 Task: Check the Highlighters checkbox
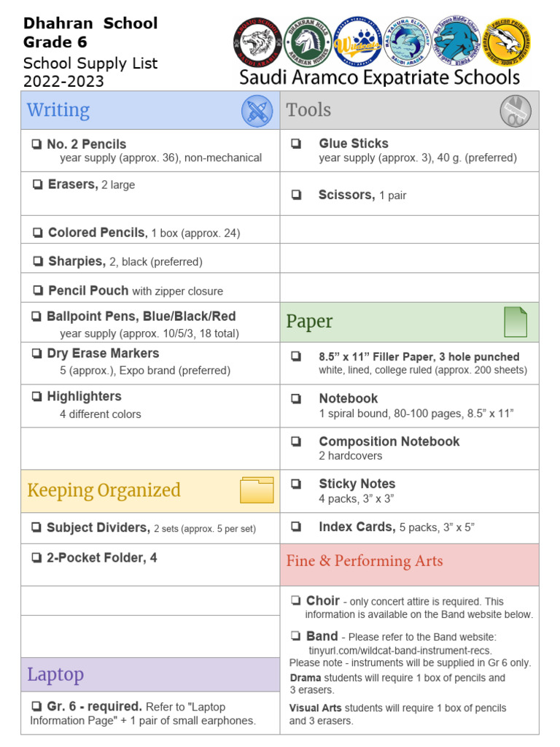point(36,396)
